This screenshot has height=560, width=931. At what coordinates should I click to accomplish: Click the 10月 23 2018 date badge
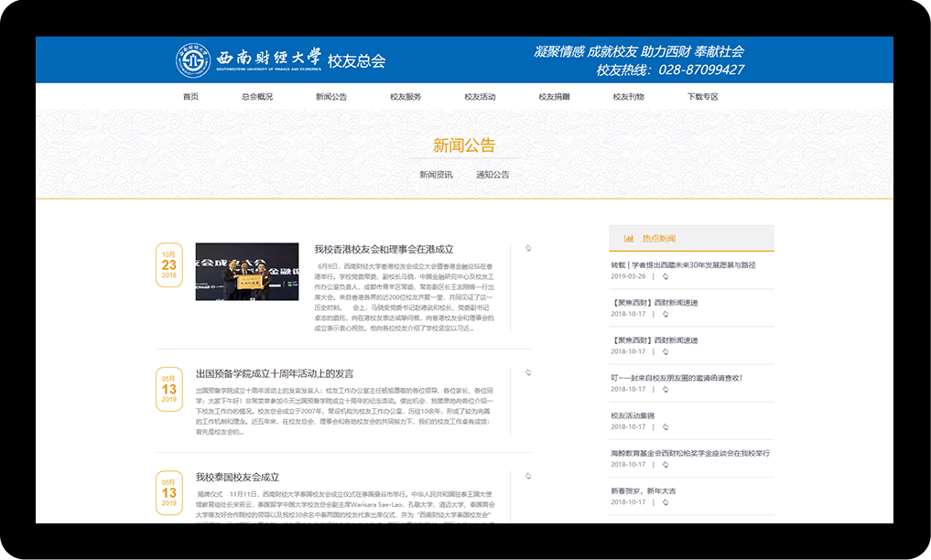pos(169,264)
